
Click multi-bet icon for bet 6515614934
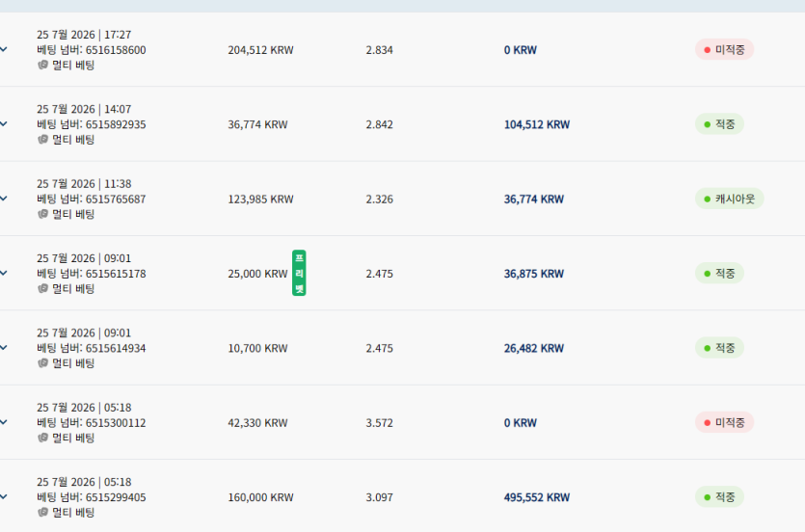click(43, 362)
